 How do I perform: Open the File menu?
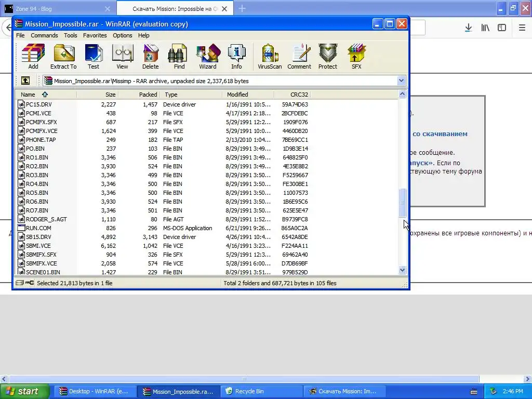tap(20, 35)
